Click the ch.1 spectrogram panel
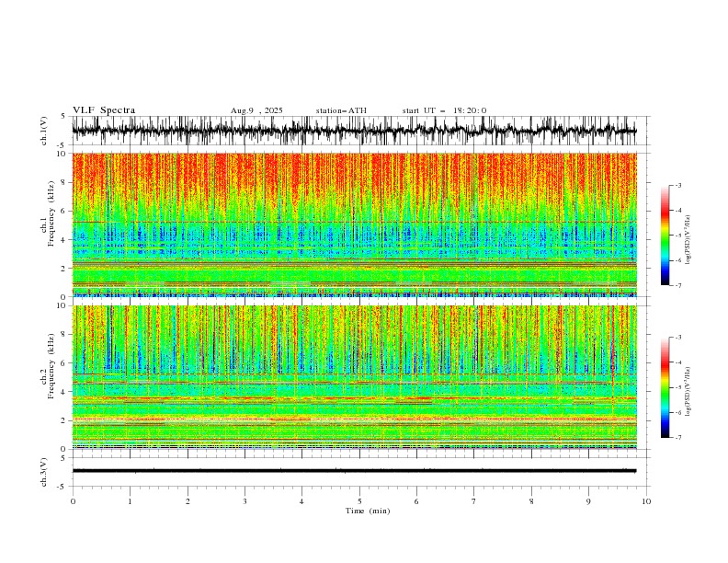728x563 pixels. (x=354, y=224)
